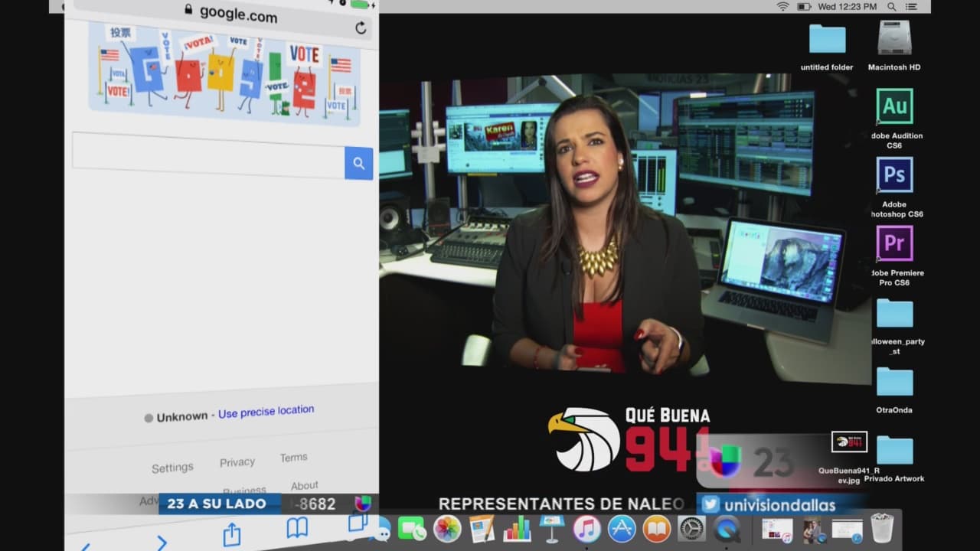Screen dimensions: 980x551
Task: Open the Trash in the dock
Action: click(x=882, y=529)
